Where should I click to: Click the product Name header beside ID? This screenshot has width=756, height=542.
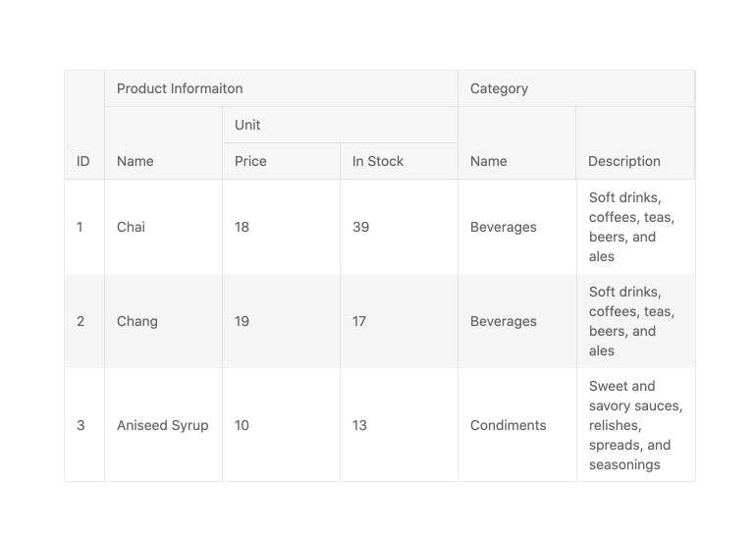point(135,161)
